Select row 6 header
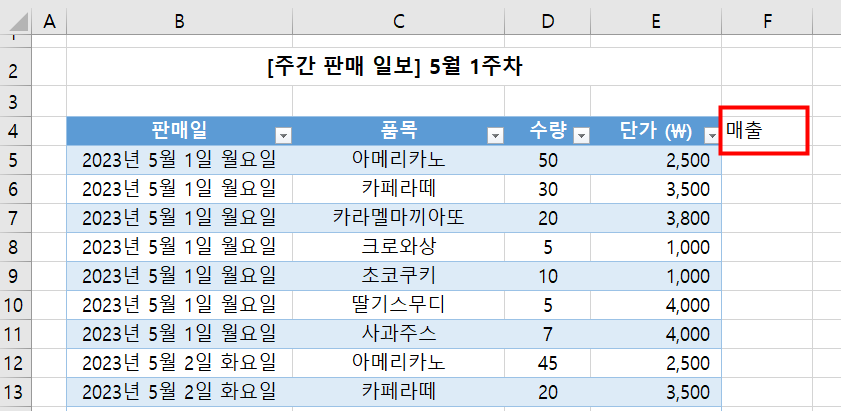The width and height of the screenshot is (841, 411). click(x=16, y=189)
